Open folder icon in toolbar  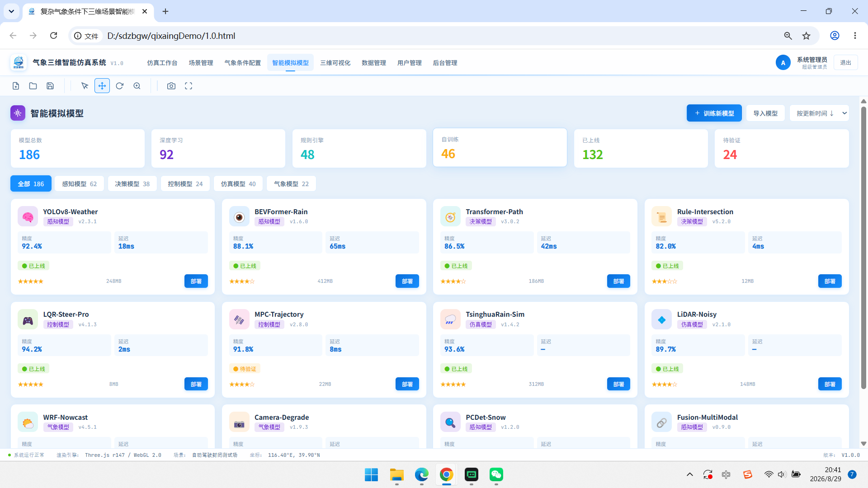pyautogui.click(x=33, y=86)
